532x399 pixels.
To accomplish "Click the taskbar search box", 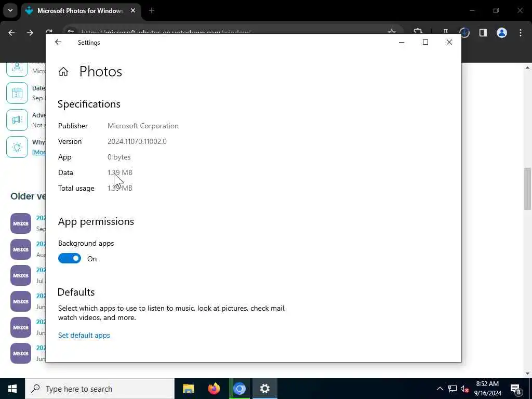I will point(100,389).
